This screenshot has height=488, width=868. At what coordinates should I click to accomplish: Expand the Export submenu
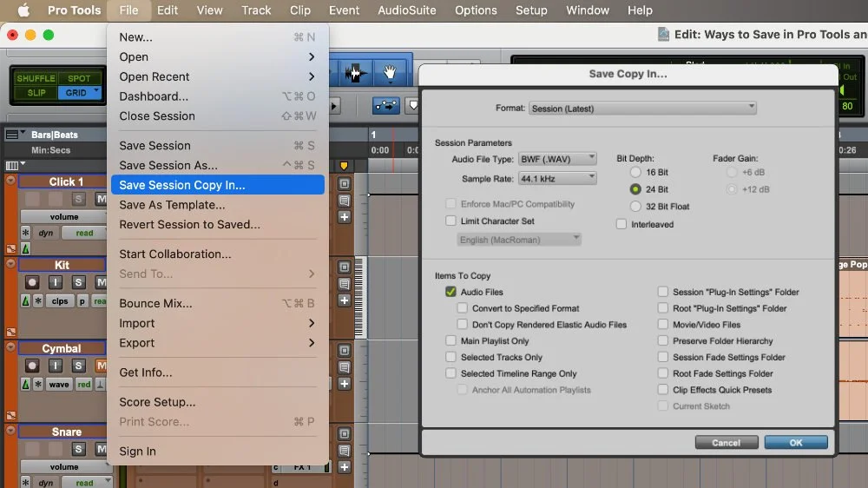click(217, 343)
